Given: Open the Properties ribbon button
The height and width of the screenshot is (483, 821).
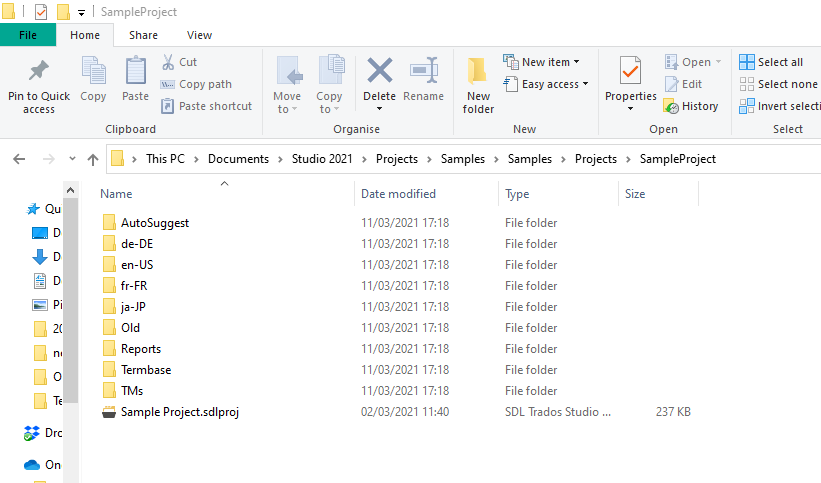Looking at the screenshot, I should [x=630, y=74].
